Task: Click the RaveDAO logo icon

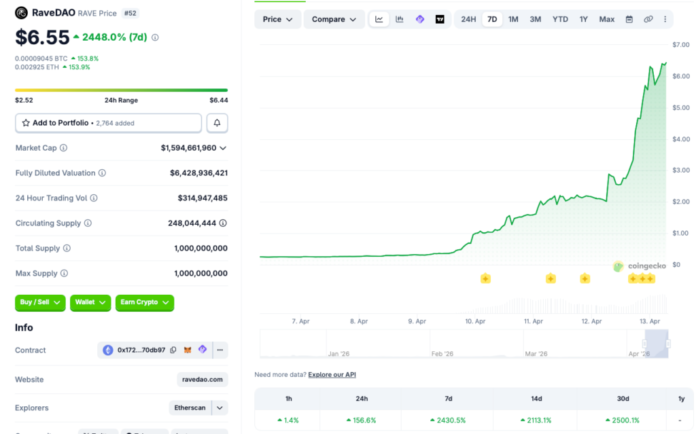Action: (x=21, y=13)
